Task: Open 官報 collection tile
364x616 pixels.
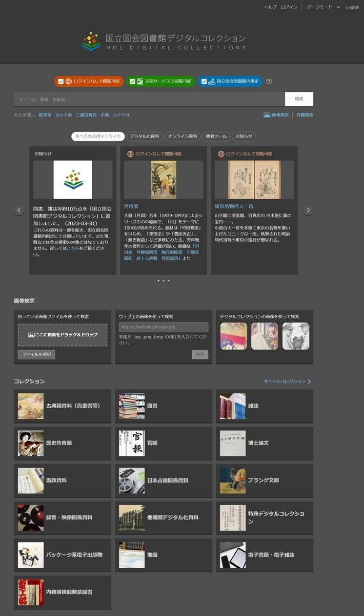Action: 163,444
